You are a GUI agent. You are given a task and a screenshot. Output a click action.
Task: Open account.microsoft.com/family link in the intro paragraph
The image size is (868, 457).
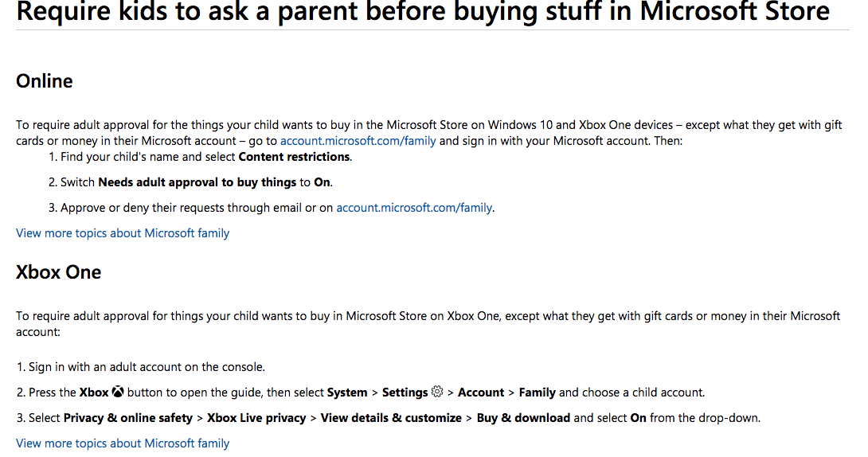tap(358, 141)
